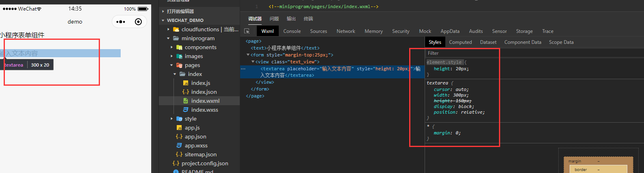
Task: Collapse the view class text_view node
Action: pyautogui.click(x=253, y=62)
